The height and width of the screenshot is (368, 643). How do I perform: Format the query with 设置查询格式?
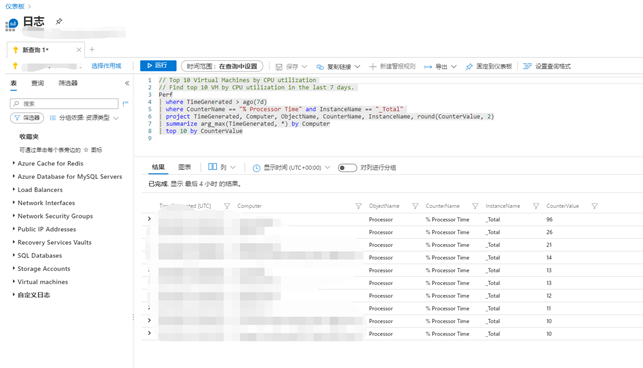pyautogui.click(x=547, y=66)
